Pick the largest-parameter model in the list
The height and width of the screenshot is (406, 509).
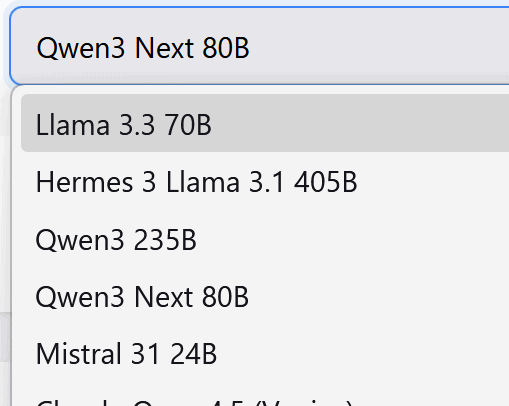(x=265, y=182)
